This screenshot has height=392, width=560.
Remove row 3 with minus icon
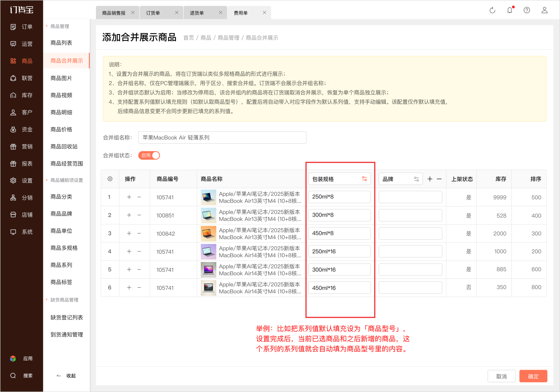click(x=139, y=233)
